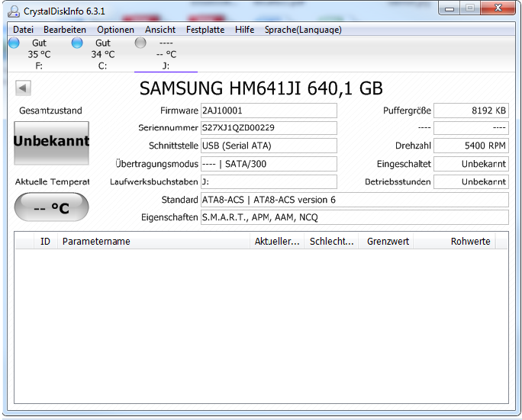The height and width of the screenshot is (420, 522).
Task: Click the Rohwerte column header
Action: click(x=454, y=242)
